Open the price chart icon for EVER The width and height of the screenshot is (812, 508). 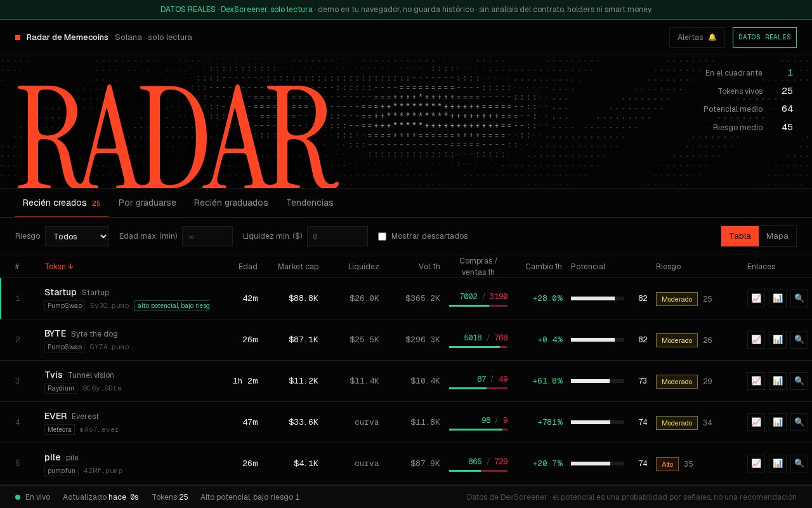tap(756, 422)
